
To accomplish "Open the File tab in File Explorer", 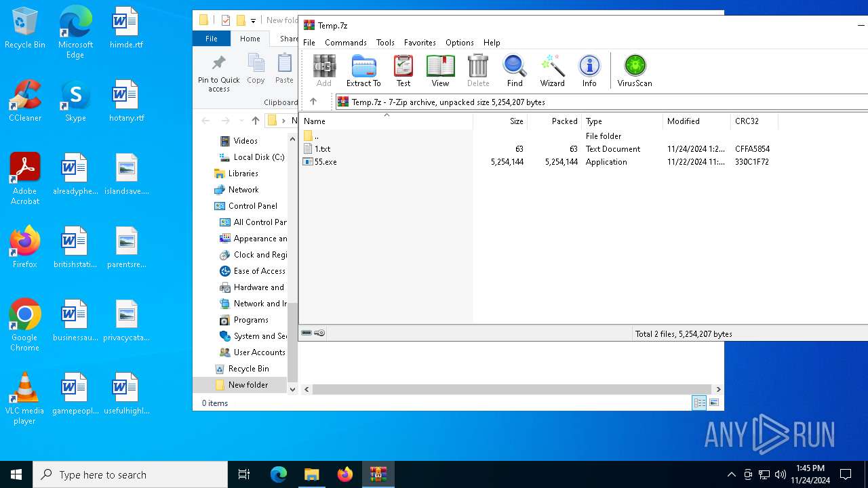I will tap(212, 39).
